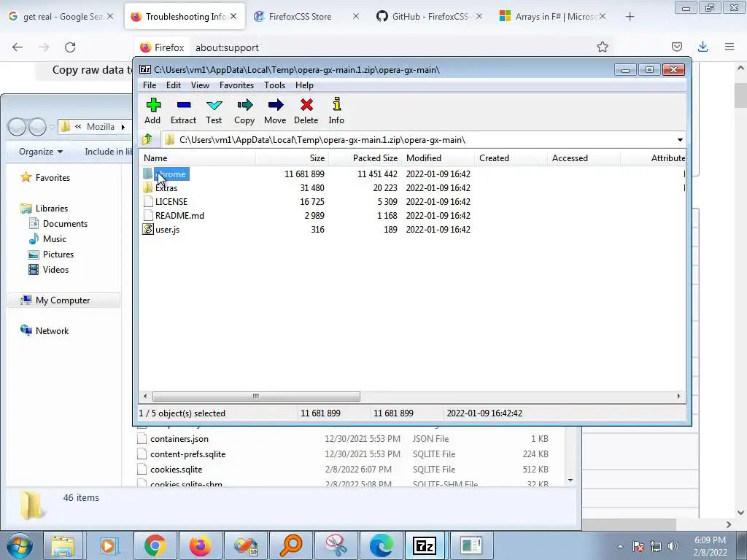
Task: Select the Move toolbar icon
Action: click(275, 111)
